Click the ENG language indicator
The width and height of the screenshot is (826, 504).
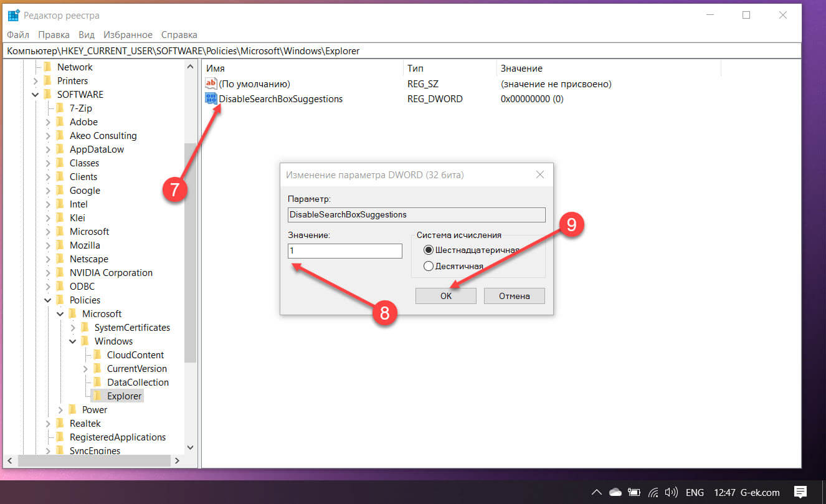[695, 492]
